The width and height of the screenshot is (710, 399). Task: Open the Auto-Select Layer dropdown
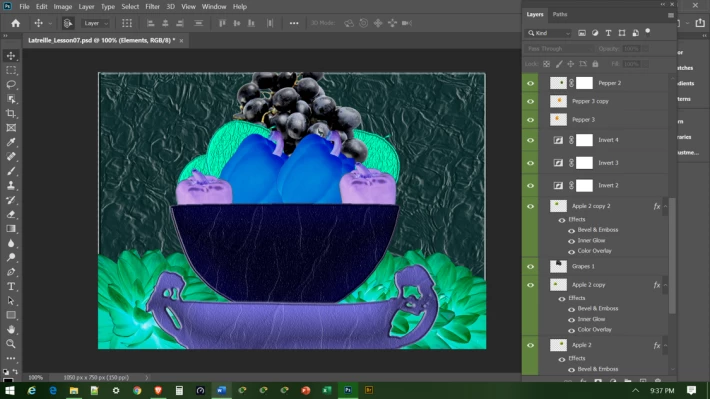[96, 23]
